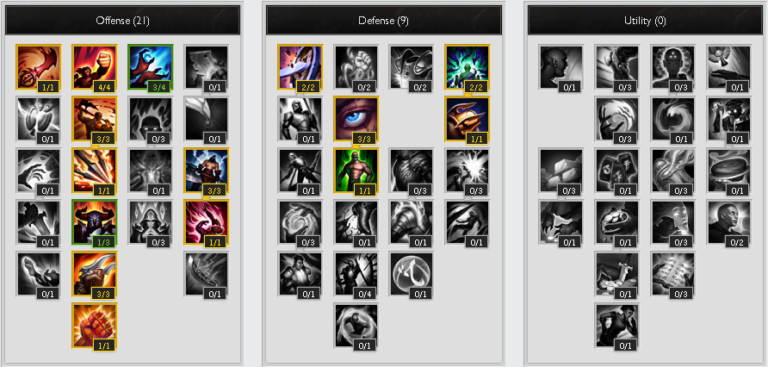
Task: Click the golden spiked helmet mastery 1/1
Action: (467, 120)
